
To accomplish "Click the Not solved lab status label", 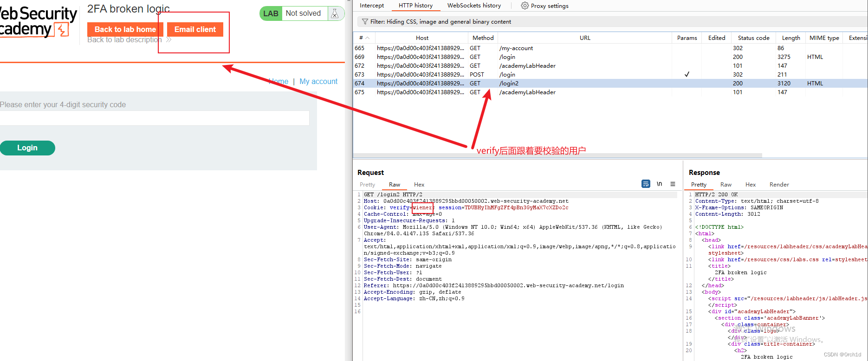I will [x=303, y=13].
